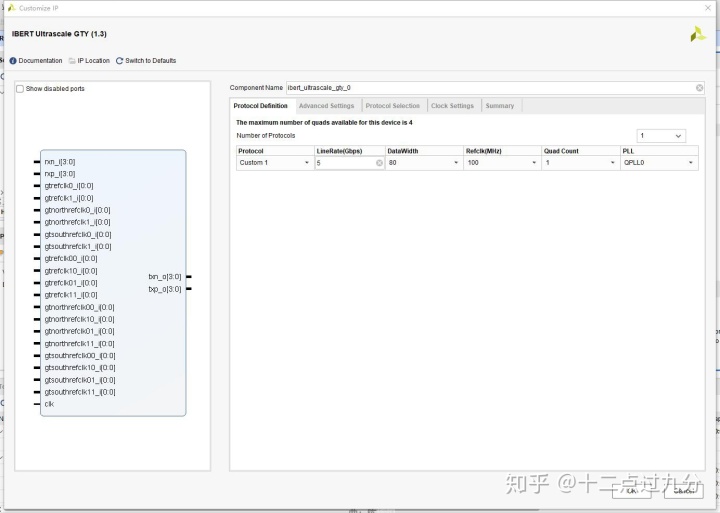Open the PLL QPLL0 dropdown
This screenshot has height=513, width=720.
(x=659, y=163)
